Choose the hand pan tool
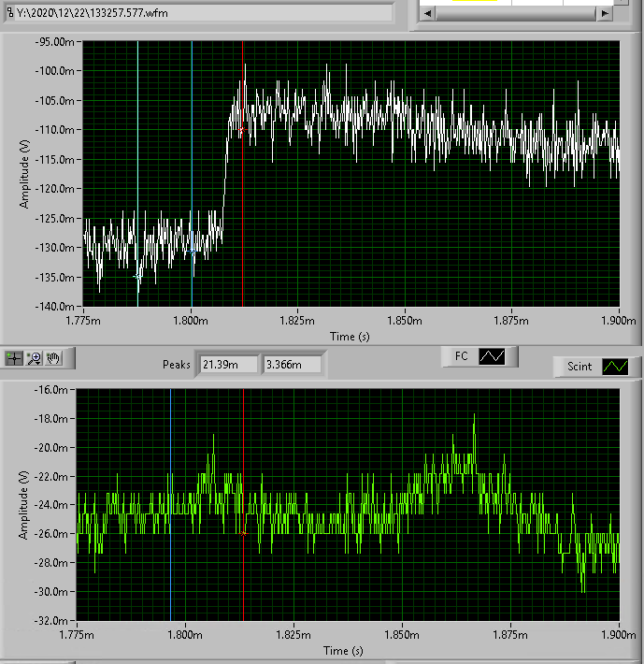This screenshot has width=644, height=664. [x=54, y=357]
